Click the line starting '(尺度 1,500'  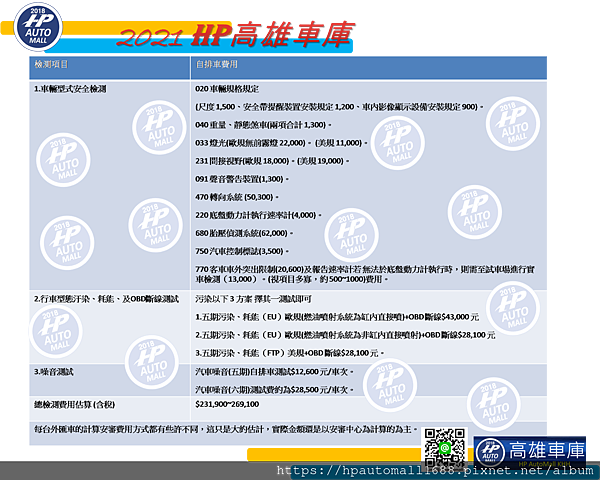(339, 107)
